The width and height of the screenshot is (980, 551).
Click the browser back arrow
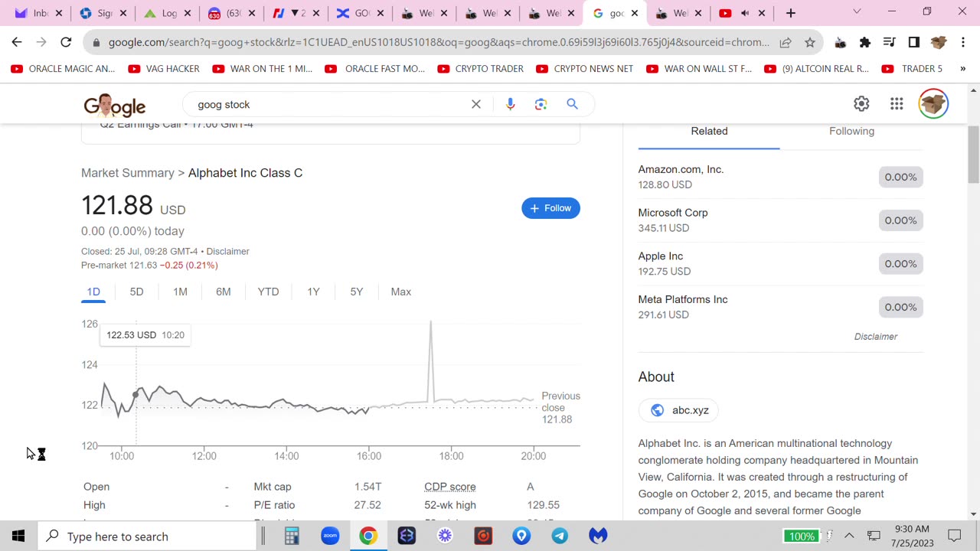tap(17, 42)
